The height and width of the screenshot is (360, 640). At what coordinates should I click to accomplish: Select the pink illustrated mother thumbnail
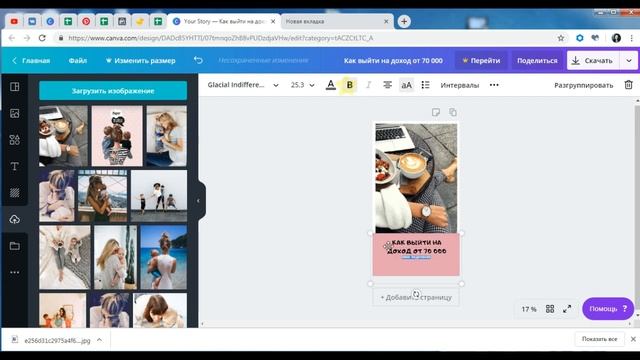click(117, 136)
